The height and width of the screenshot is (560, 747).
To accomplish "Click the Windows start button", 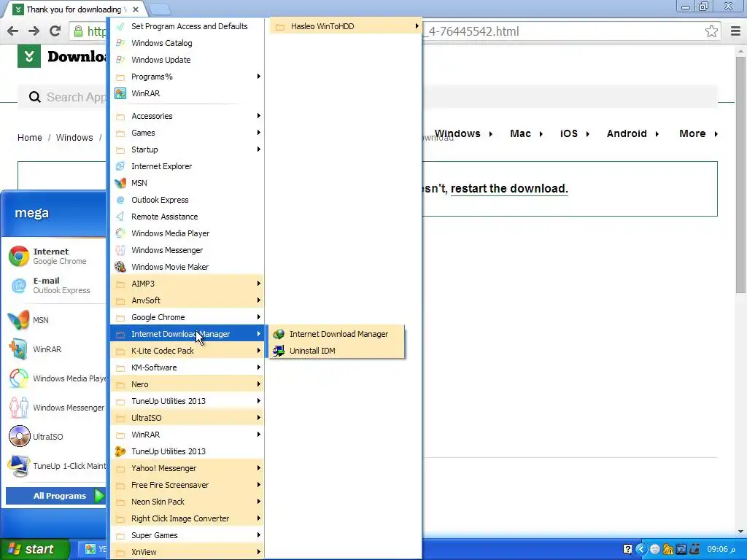I will tap(34, 549).
